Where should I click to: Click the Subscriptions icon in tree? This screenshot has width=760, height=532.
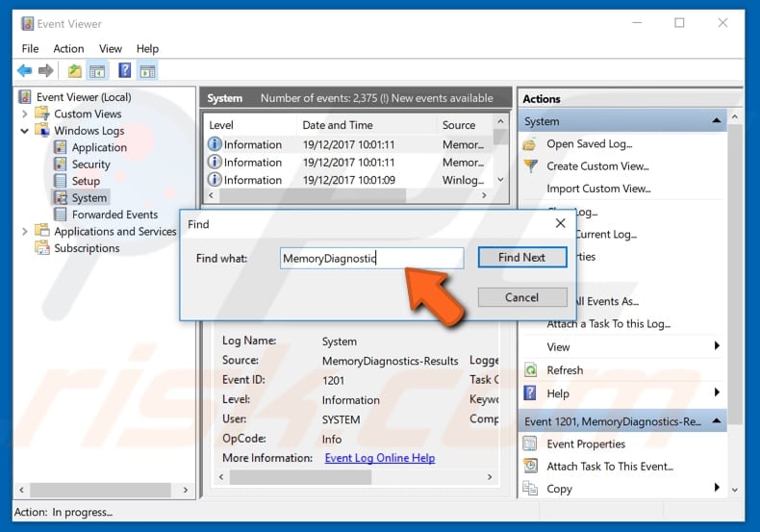click(42, 247)
